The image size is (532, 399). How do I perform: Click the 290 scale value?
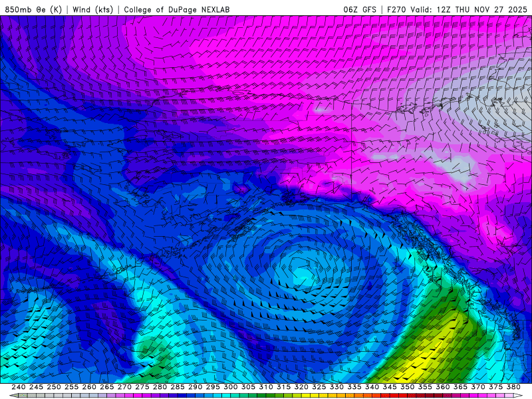195,387
